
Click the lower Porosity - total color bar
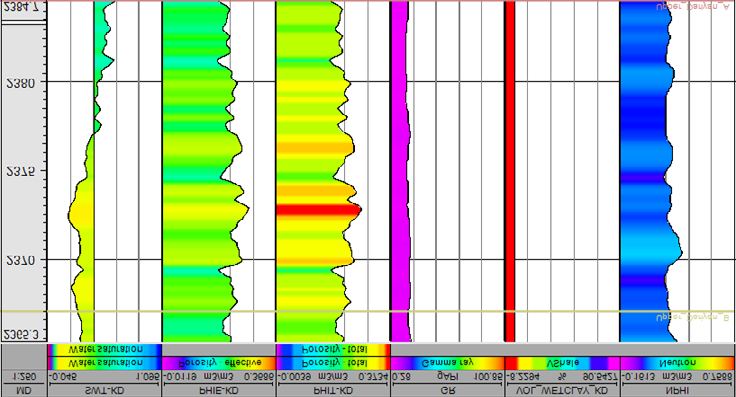[333, 363]
